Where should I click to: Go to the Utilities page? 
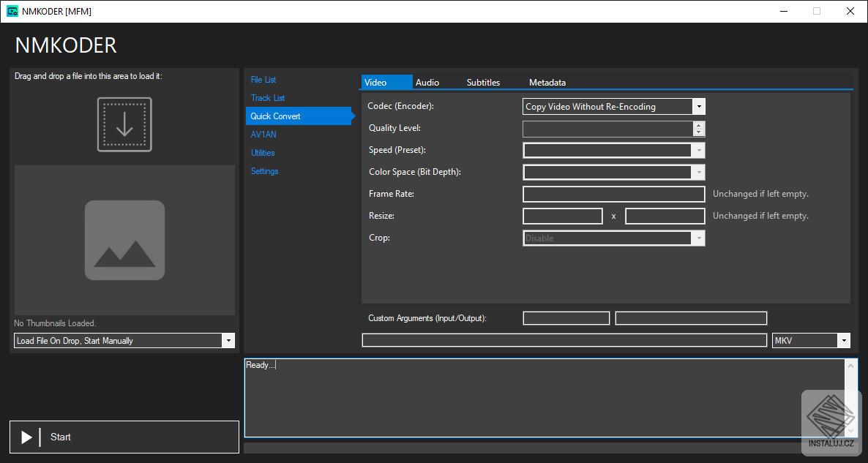coord(263,153)
